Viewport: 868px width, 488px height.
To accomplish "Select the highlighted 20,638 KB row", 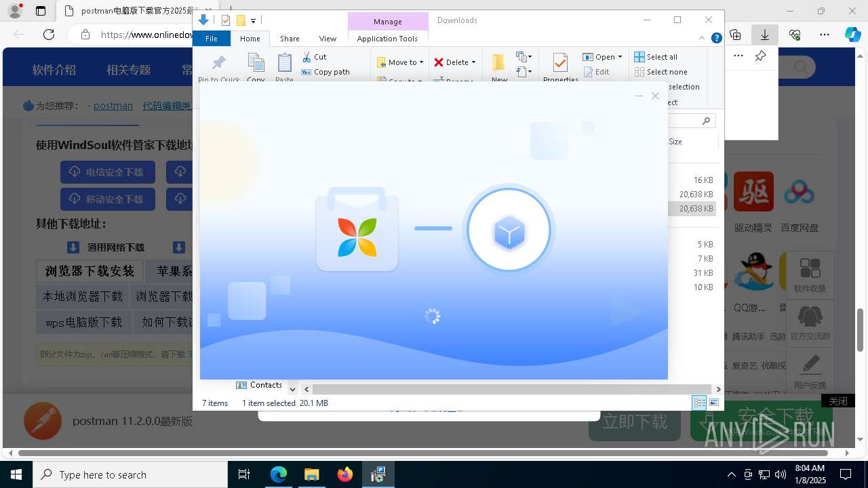I will [692, 209].
